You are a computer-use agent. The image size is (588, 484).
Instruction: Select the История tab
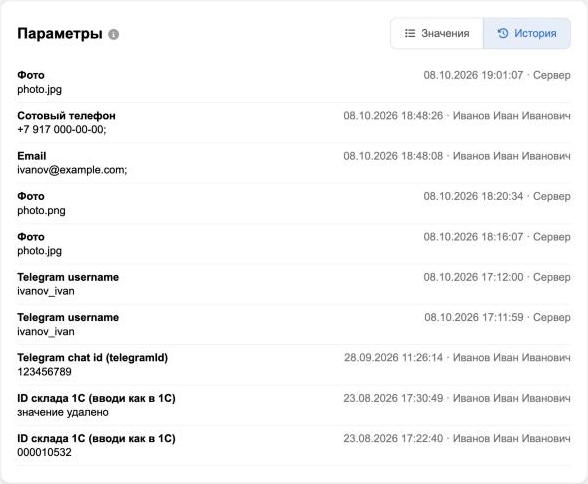pos(527,33)
